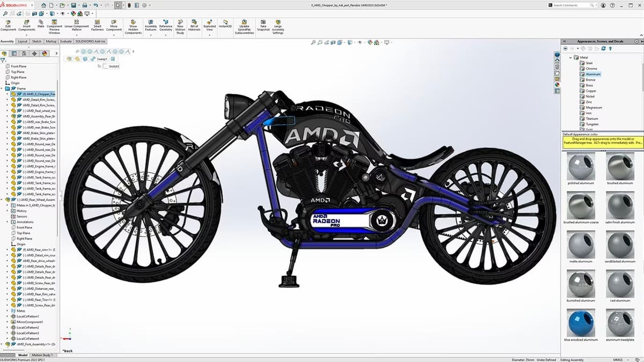Open the DisplayManager tab icon
The image size is (644, 362).
(x=45, y=54)
